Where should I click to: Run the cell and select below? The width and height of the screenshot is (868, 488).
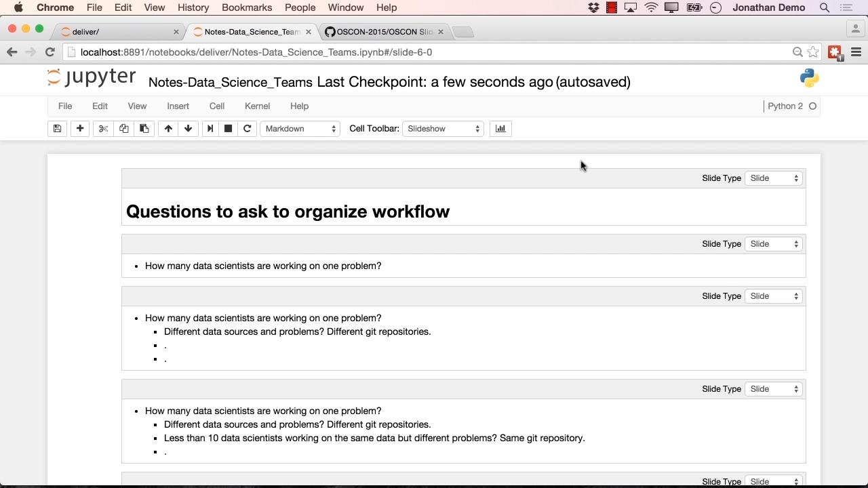210,129
